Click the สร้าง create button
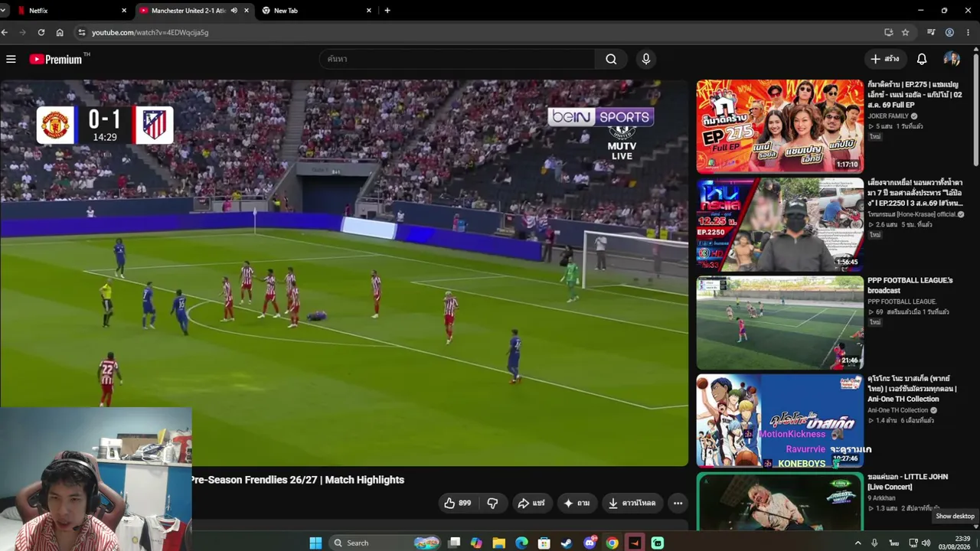This screenshot has width=980, height=551. click(885, 59)
